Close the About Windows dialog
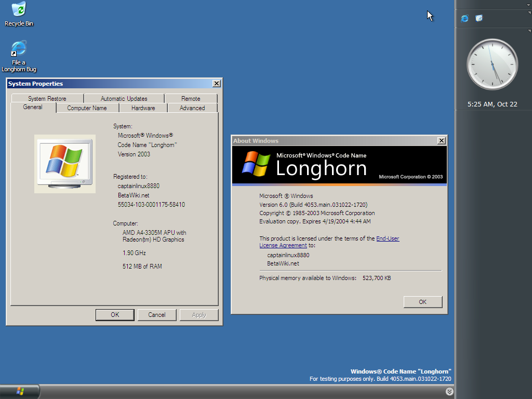 pos(441,140)
